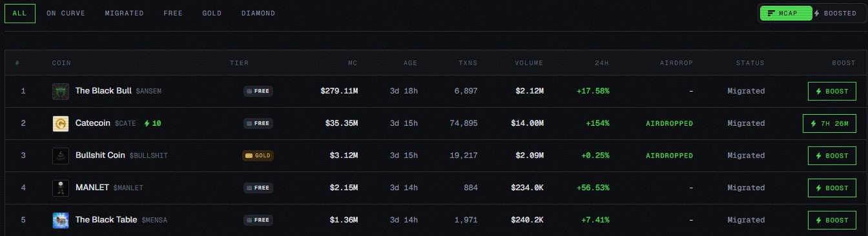Click The Black Bull coin avatar icon

61,91
